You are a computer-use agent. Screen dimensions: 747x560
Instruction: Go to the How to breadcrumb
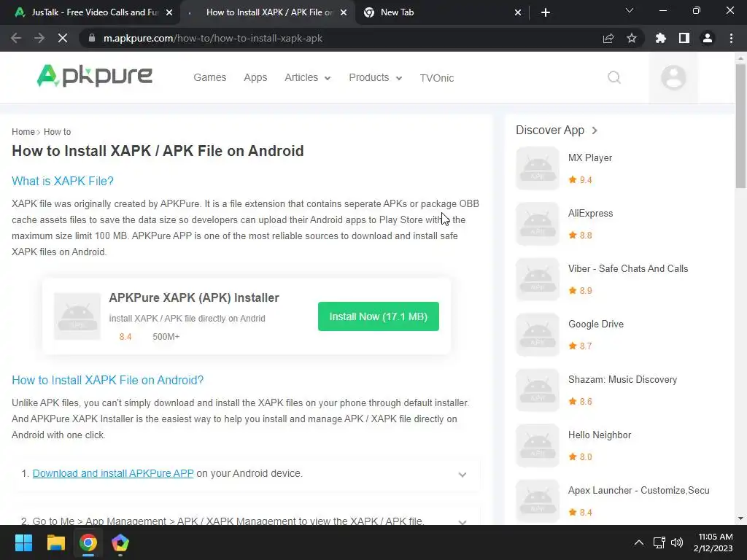click(57, 132)
